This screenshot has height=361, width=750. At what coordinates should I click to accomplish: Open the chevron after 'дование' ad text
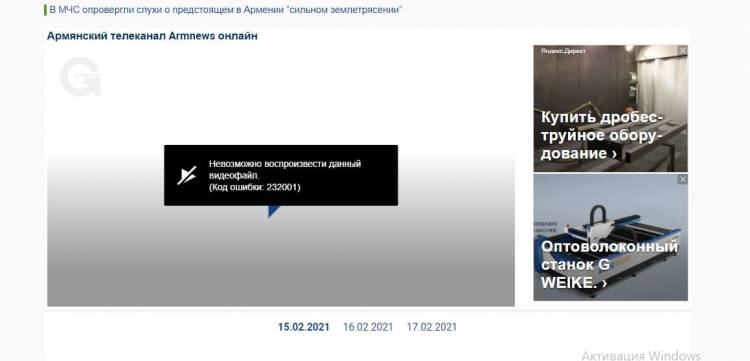tap(614, 154)
